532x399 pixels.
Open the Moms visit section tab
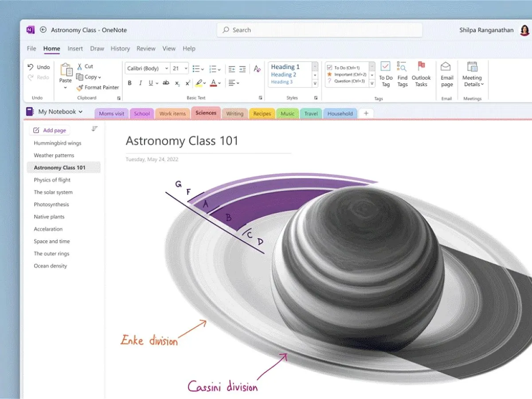pos(112,113)
